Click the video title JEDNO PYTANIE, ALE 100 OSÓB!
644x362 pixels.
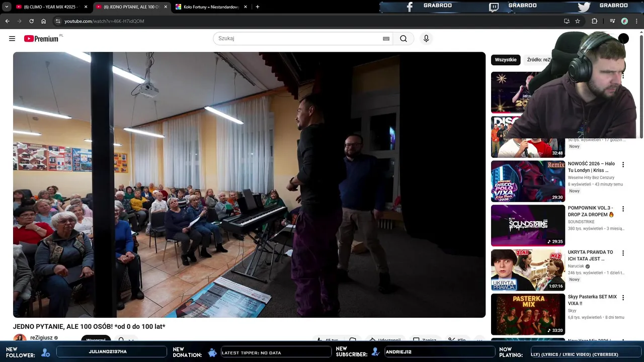point(89,327)
